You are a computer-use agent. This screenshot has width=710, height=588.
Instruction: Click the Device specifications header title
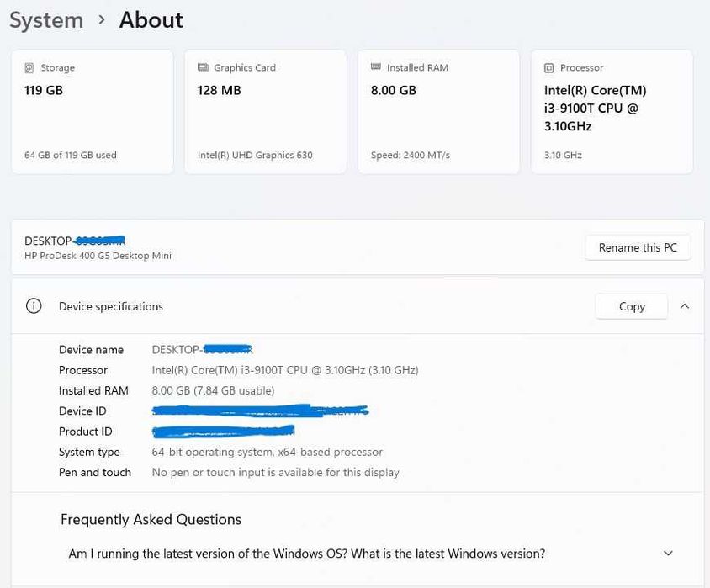[x=111, y=306]
